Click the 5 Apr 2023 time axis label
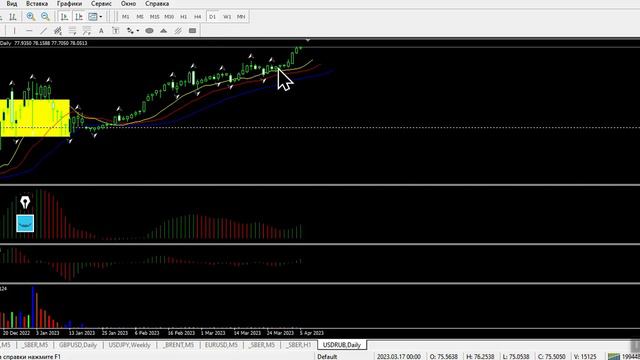The image size is (640, 360). pos(312,333)
